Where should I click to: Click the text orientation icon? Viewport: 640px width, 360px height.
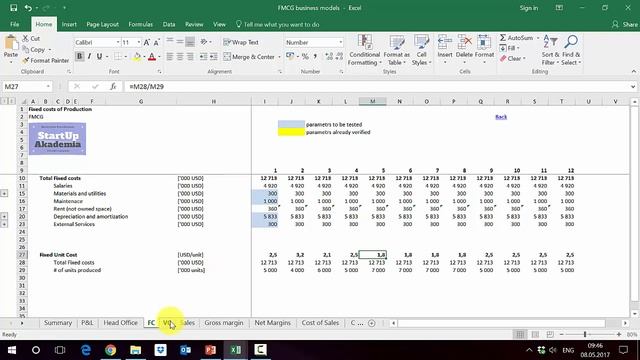(204, 42)
